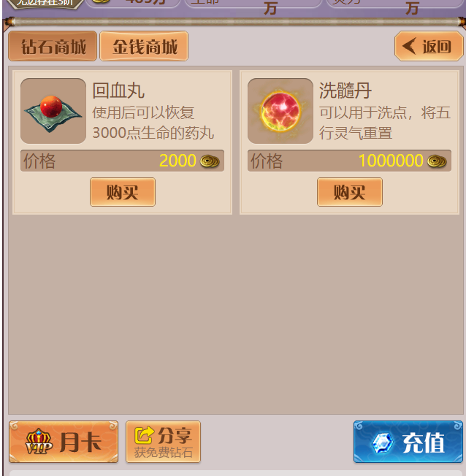Click the 回血丸 red pill icon

pos(53,111)
